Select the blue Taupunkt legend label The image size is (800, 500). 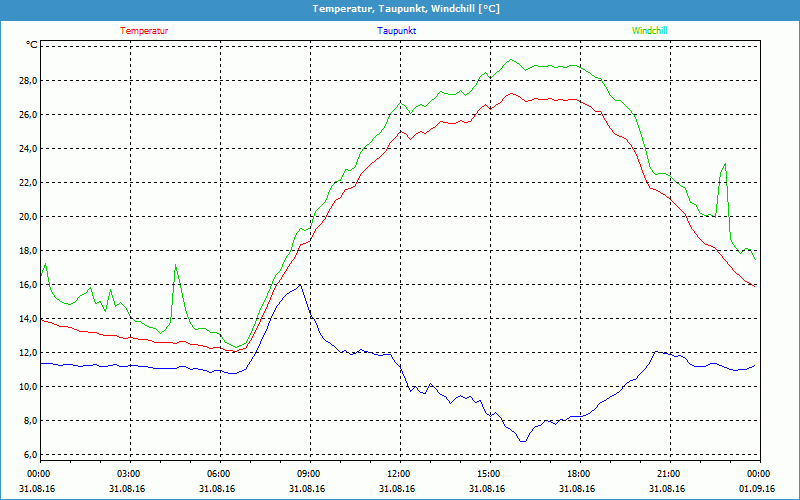(397, 31)
